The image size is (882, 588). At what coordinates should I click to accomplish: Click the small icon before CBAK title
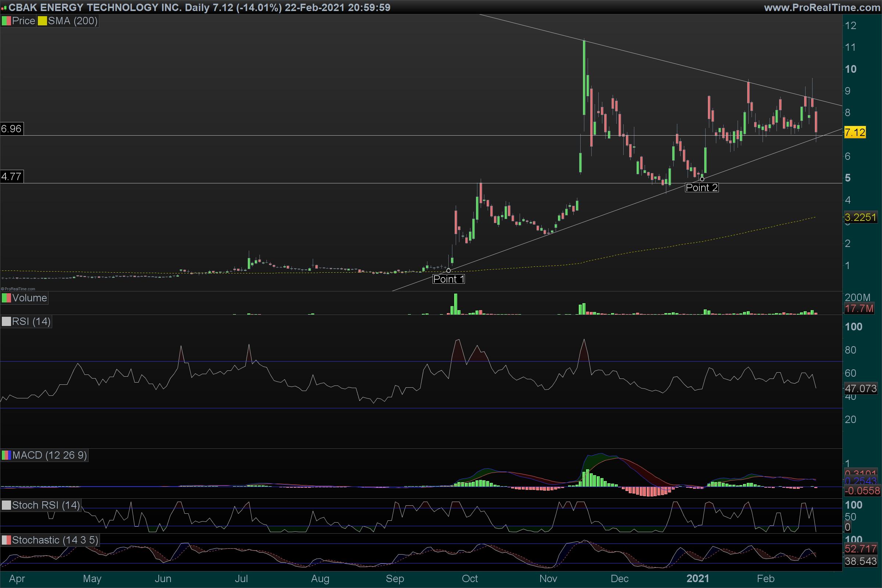tap(4, 8)
